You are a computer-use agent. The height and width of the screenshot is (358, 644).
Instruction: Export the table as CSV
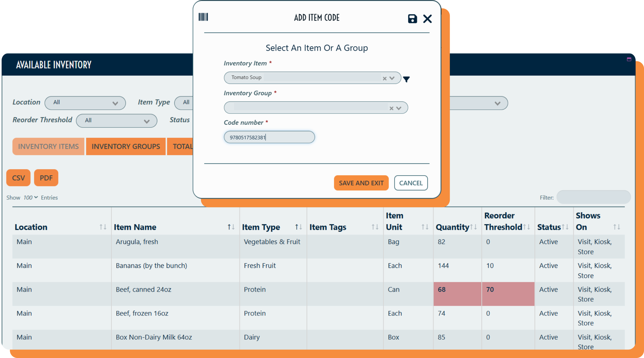pyautogui.click(x=18, y=178)
